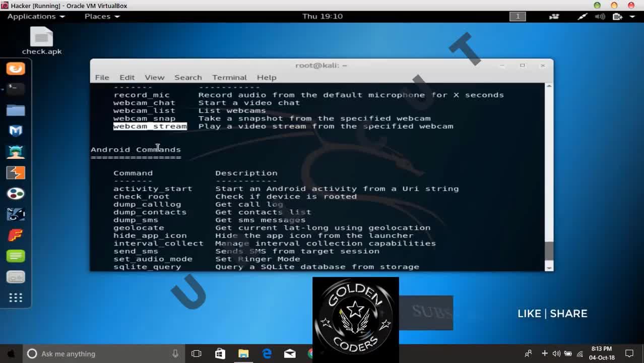The height and width of the screenshot is (363, 644).
Task: Click the send_sms command text
Action: point(136,251)
